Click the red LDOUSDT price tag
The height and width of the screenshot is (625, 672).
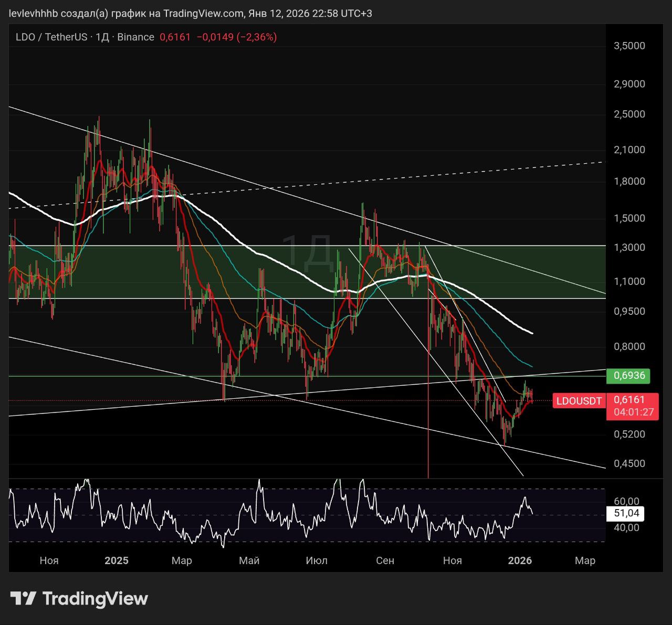click(x=579, y=401)
